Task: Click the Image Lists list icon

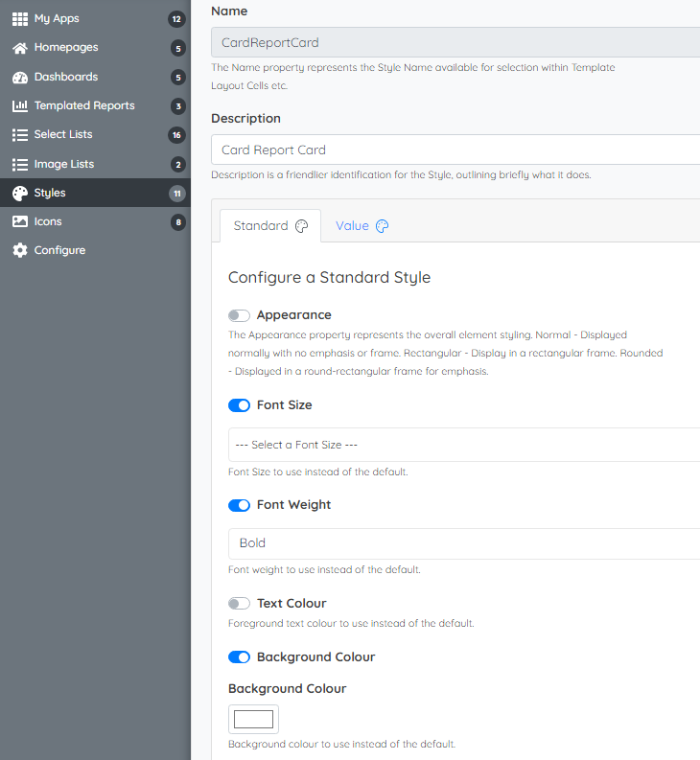Action: (x=20, y=164)
